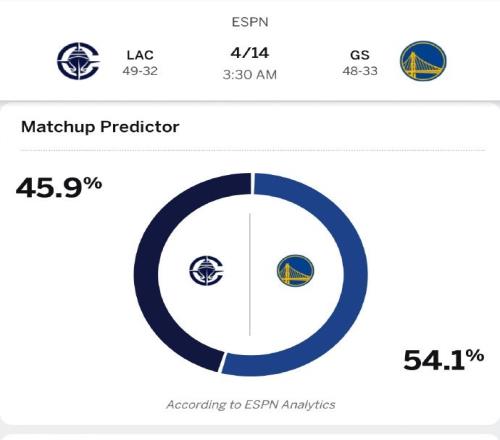Tap the 3:30 AM game time
Screen dimensions: 500x440
point(250,75)
